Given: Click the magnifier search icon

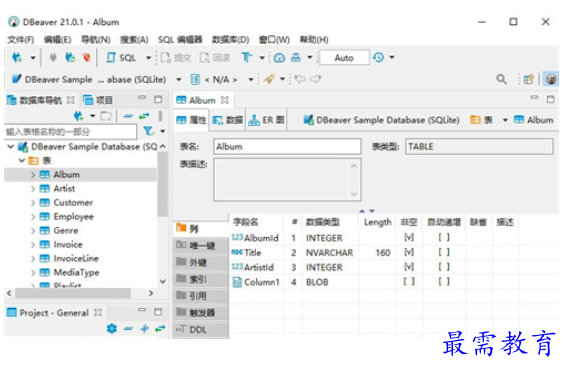Looking at the screenshot, I should [x=501, y=79].
